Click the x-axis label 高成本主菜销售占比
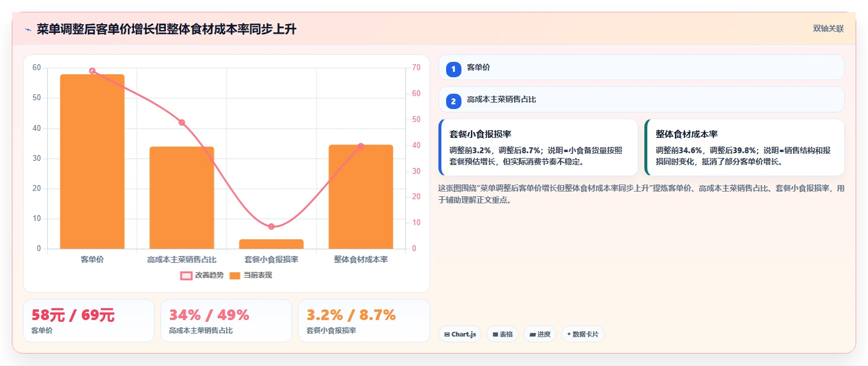Viewport: 868px width, 366px height. click(x=182, y=259)
